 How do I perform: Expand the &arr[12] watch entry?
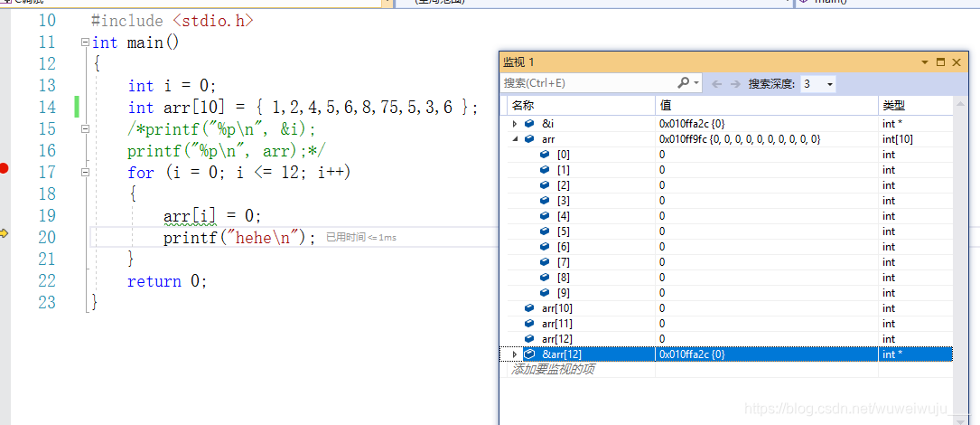514,354
